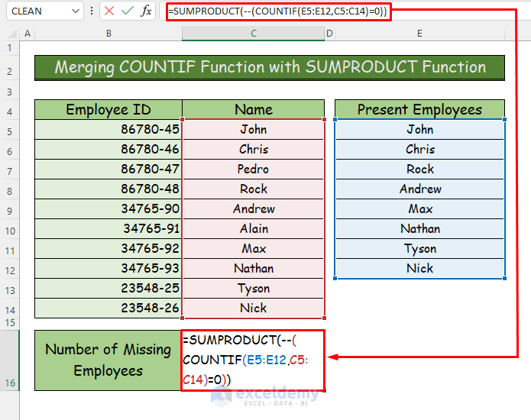This screenshot has height=420, width=531.
Task: Select cell with ID 86780-48
Action: coord(108,189)
